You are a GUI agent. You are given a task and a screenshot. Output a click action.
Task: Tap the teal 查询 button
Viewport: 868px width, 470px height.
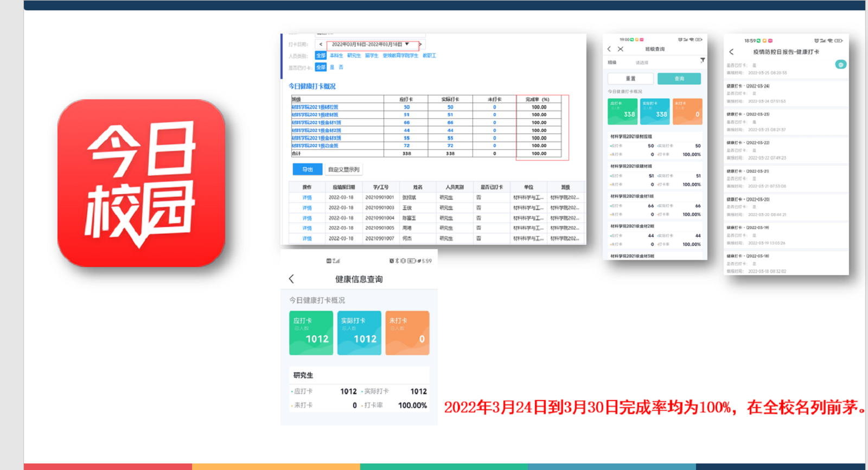(x=679, y=79)
